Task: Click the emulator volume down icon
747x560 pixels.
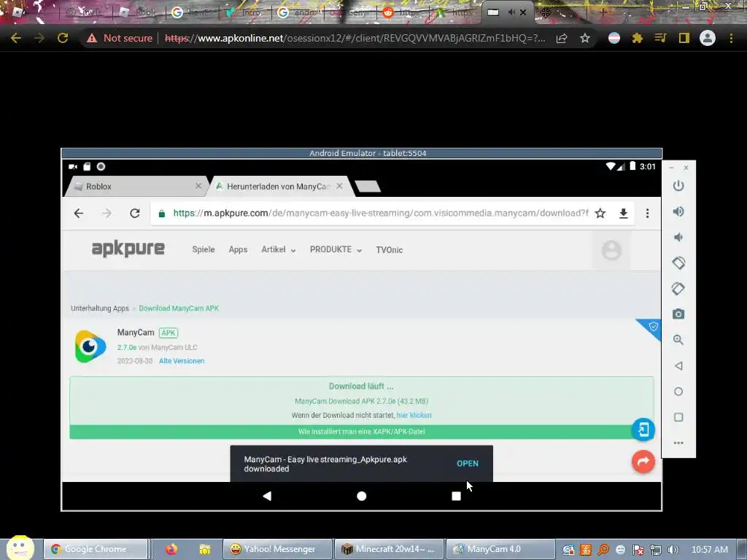Action: pos(678,237)
